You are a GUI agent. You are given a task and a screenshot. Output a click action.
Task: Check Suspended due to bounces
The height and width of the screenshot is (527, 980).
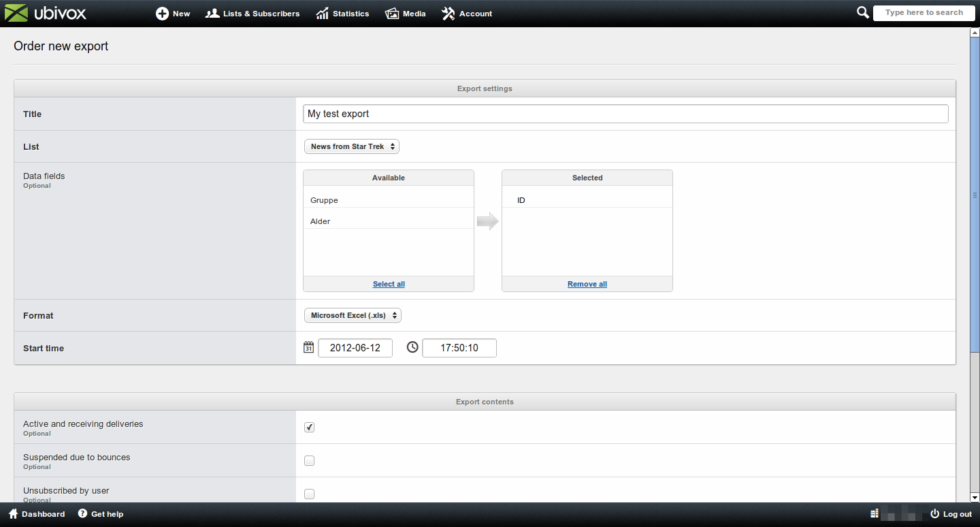pos(309,460)
